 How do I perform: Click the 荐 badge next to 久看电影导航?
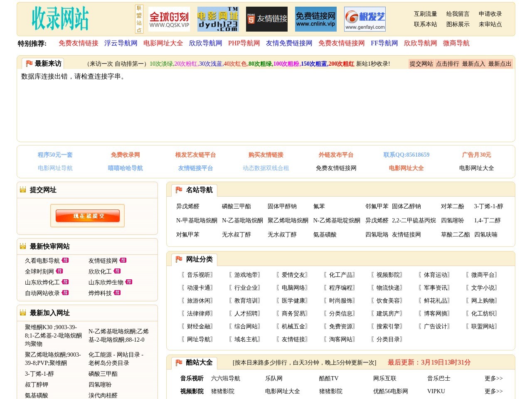[x=65, y=260]
